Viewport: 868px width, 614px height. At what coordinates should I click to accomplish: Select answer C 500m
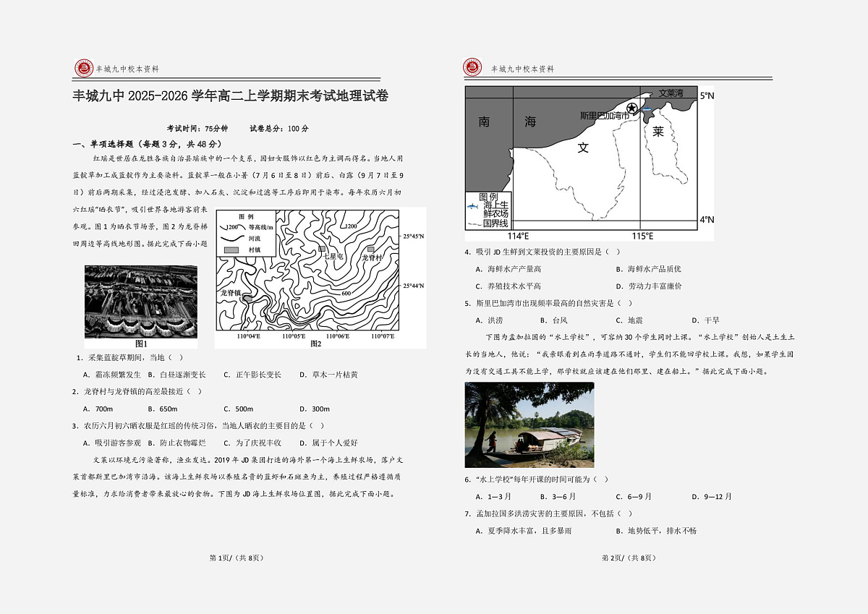click(x=239, y=409)
